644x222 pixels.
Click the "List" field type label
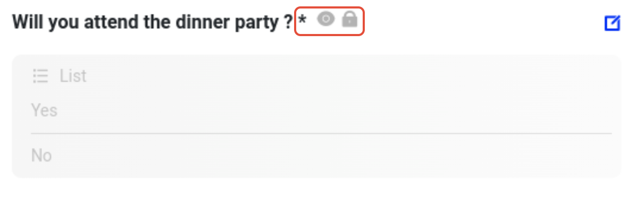(x=73, y=76)
